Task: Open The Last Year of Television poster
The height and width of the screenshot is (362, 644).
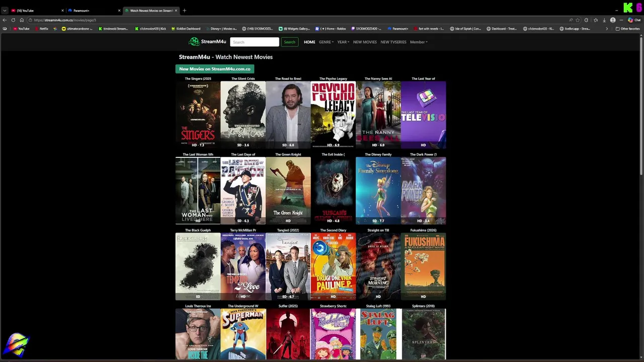Action: pos(423,115)
